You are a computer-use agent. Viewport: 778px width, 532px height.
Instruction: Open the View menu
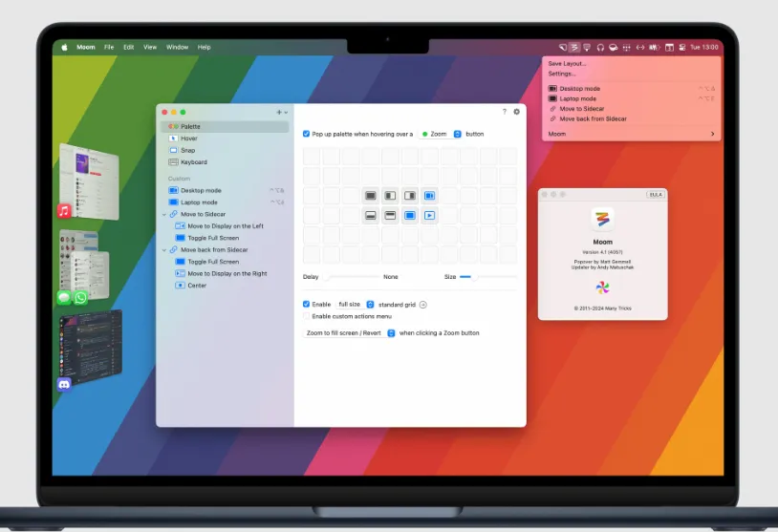point(150,47)
